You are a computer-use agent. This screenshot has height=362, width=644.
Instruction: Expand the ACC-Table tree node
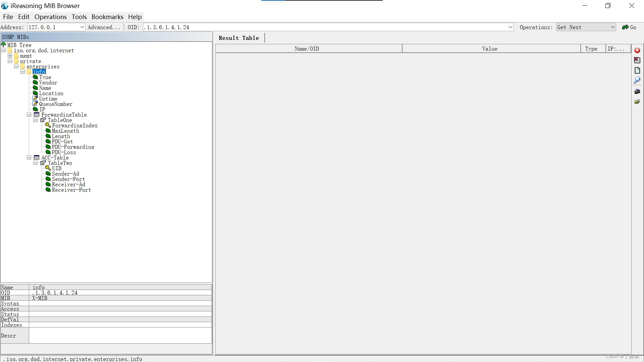point(28,158)
